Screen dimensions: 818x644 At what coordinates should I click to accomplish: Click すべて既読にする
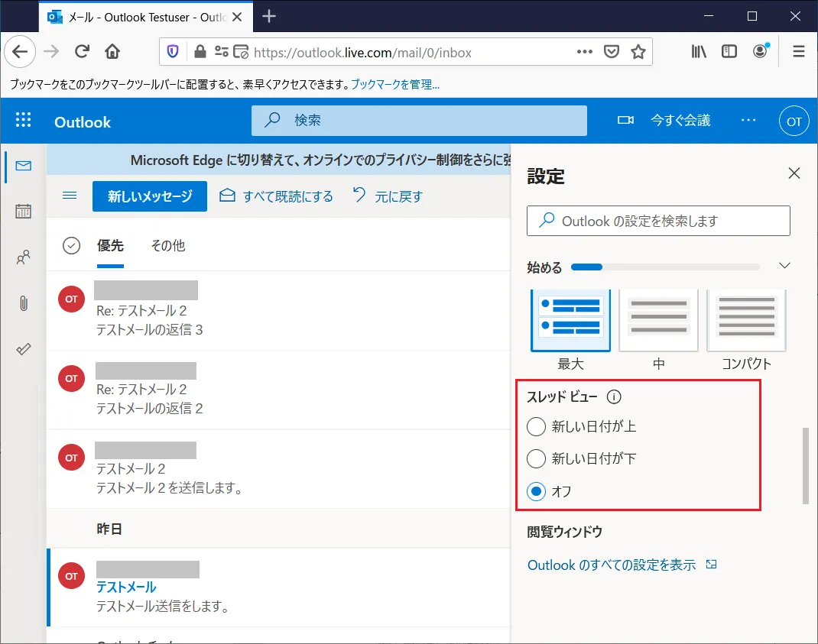276,196
